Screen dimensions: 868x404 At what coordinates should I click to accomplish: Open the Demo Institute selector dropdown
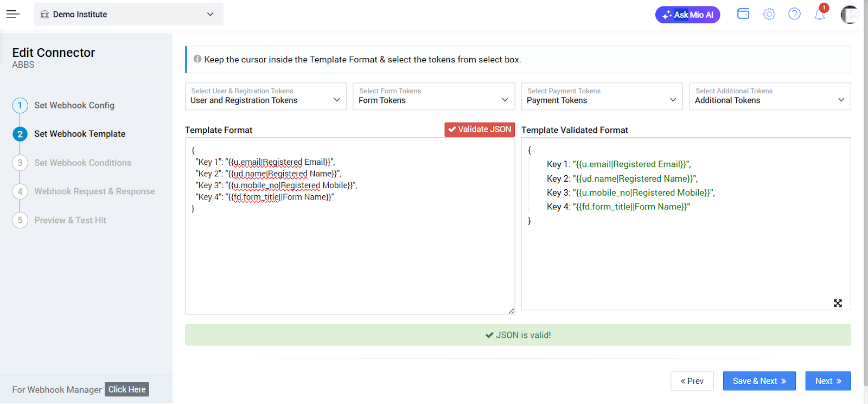(x=129, y=15)
